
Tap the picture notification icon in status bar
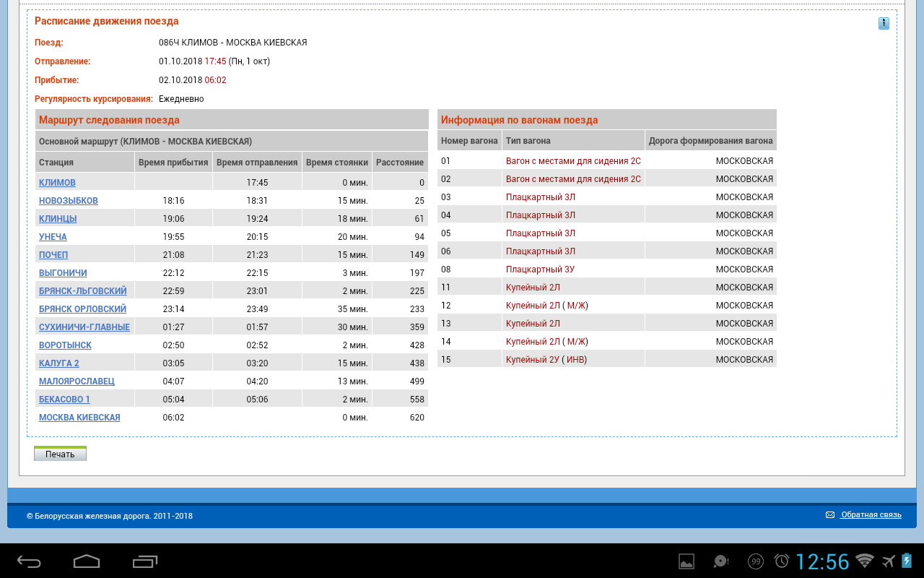click(x=687, y=561)
